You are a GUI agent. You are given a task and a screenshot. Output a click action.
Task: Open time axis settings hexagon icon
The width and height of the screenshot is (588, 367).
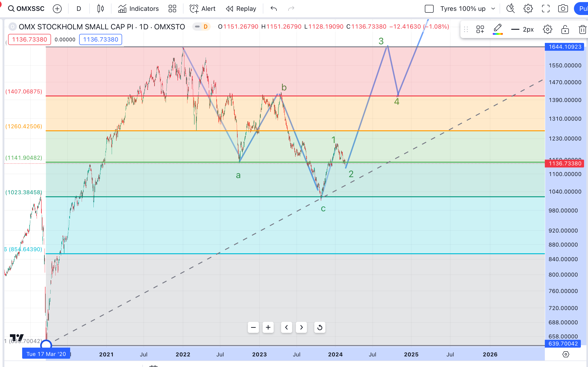click(566, 354)
